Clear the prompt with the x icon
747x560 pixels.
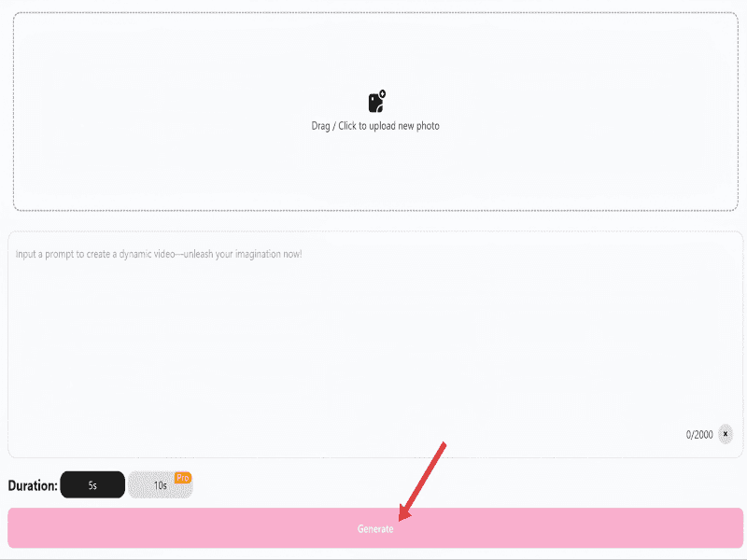(x=726, y=434)
